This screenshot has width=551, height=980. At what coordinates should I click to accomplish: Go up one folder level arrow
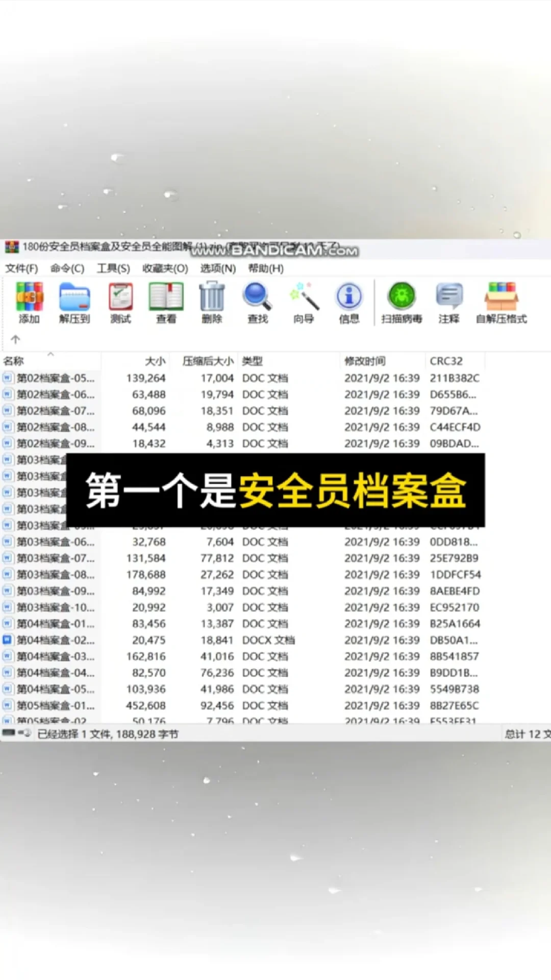click(15, 339)
